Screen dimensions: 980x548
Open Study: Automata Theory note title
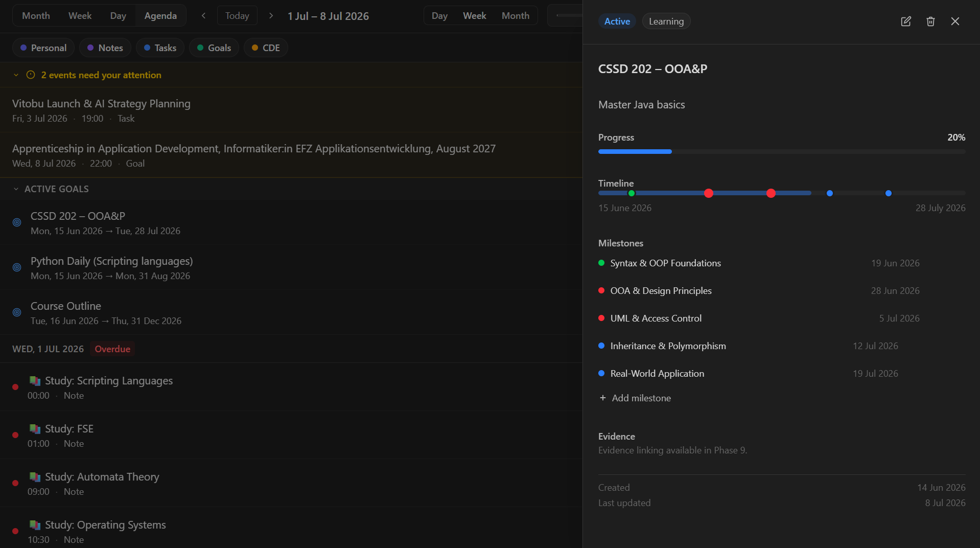[x=102, y=477]
